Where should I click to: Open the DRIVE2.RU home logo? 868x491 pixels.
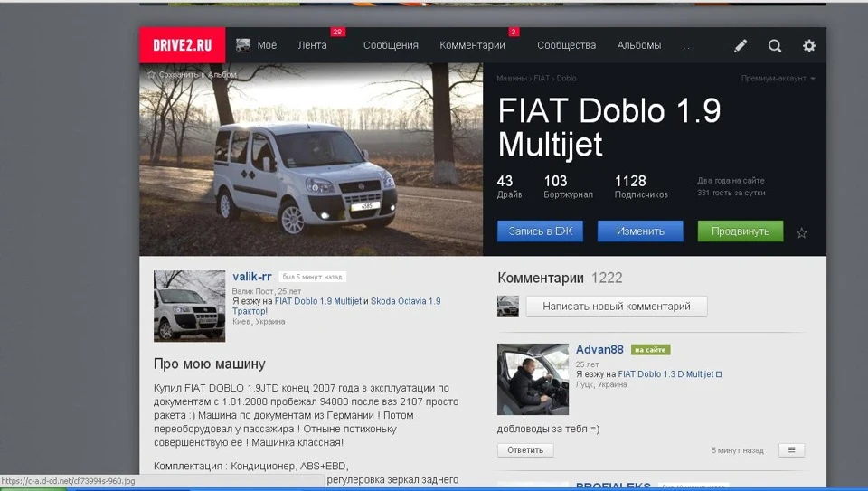point(182,45)
